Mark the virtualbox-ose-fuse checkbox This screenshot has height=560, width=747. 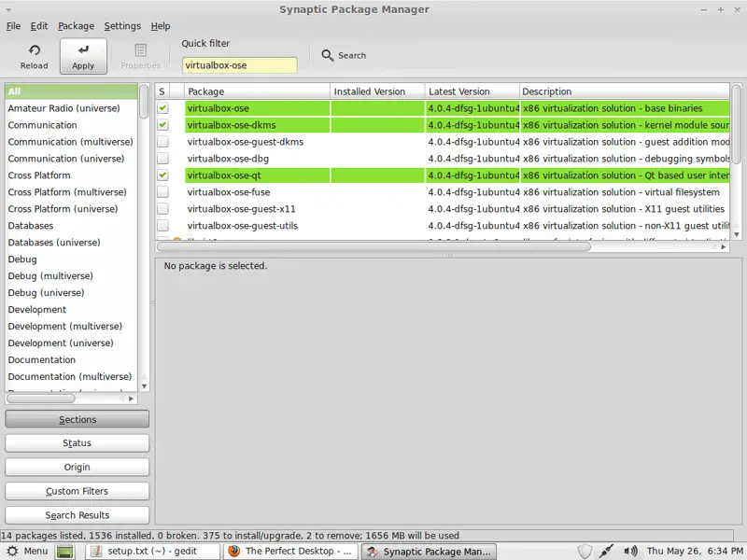click(162, 192)
